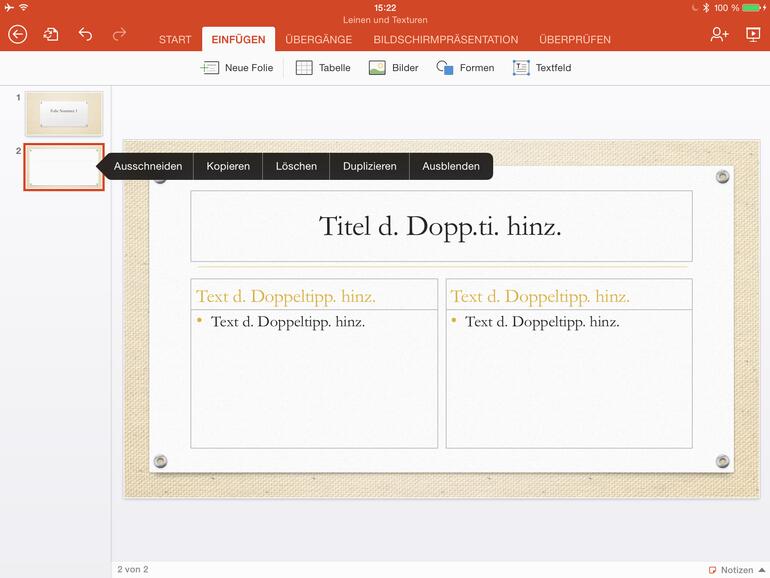Screen dimensions: 770x578
Task: Open the Bilder picture picker
Action: [393, 68]
